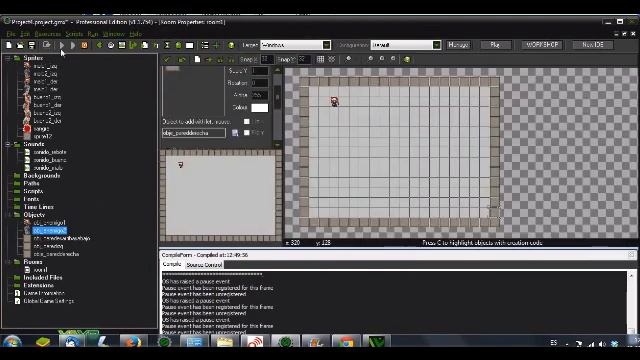The image size is (640, 360).
Task: Click the green plus toolbar icon
Action: click(x=216, y=45)
